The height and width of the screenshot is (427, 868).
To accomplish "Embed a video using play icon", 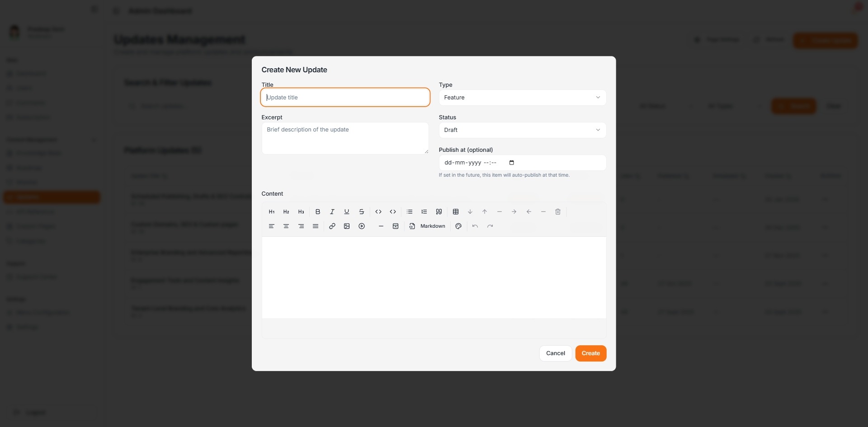I will (362, 226).
